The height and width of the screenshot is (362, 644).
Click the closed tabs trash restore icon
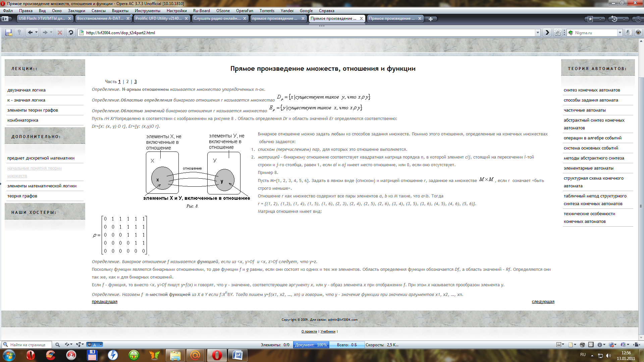point(614,19)
